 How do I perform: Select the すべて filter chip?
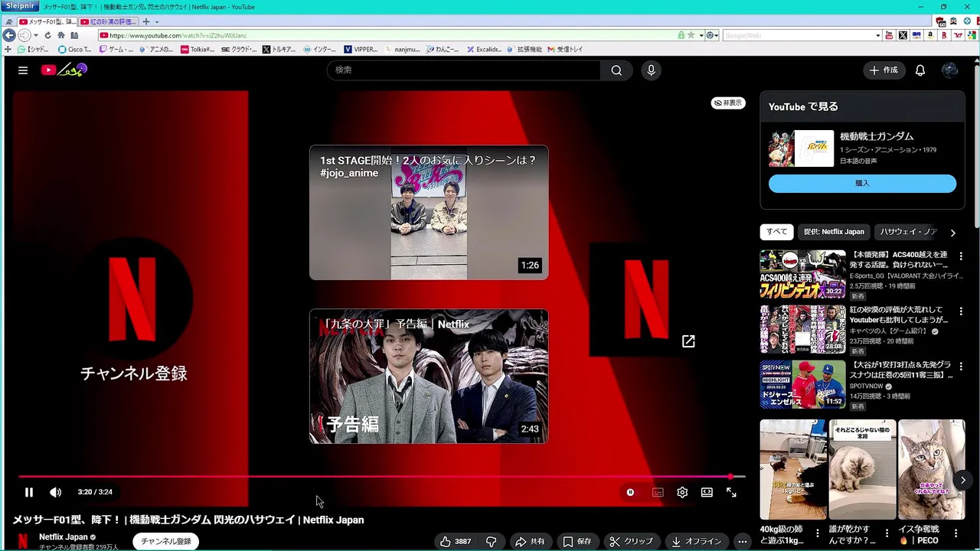click(x=776, y=232)
